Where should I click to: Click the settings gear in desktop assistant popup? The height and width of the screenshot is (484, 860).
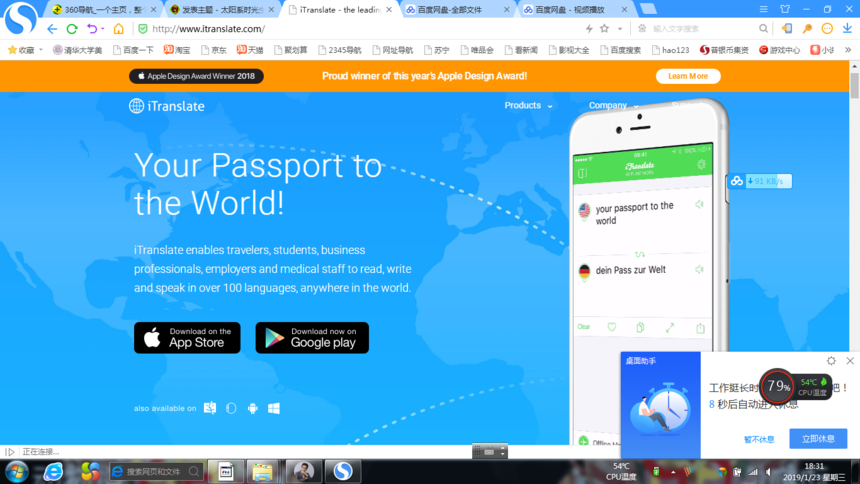click(x=831, y=361)
